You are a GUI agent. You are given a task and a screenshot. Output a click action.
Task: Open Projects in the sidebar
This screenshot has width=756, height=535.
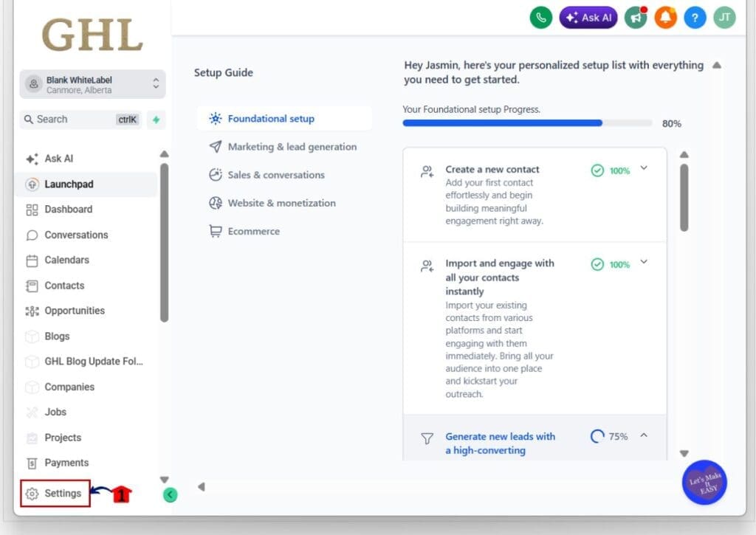point(86,438)
